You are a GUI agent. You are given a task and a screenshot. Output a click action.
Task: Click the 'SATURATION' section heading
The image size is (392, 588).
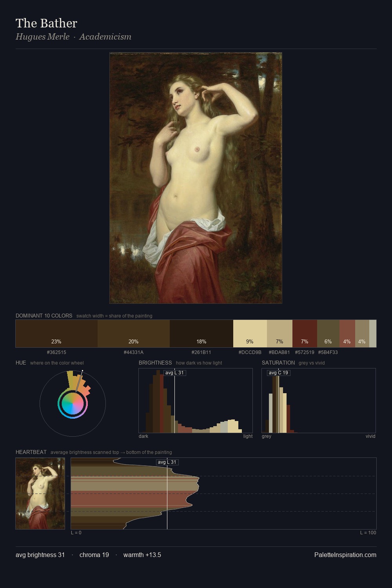278,363
